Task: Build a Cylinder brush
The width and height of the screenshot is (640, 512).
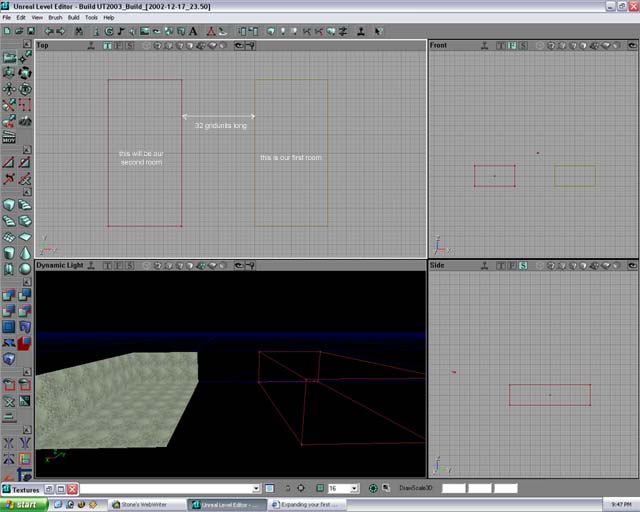Action: coord(9,253)
